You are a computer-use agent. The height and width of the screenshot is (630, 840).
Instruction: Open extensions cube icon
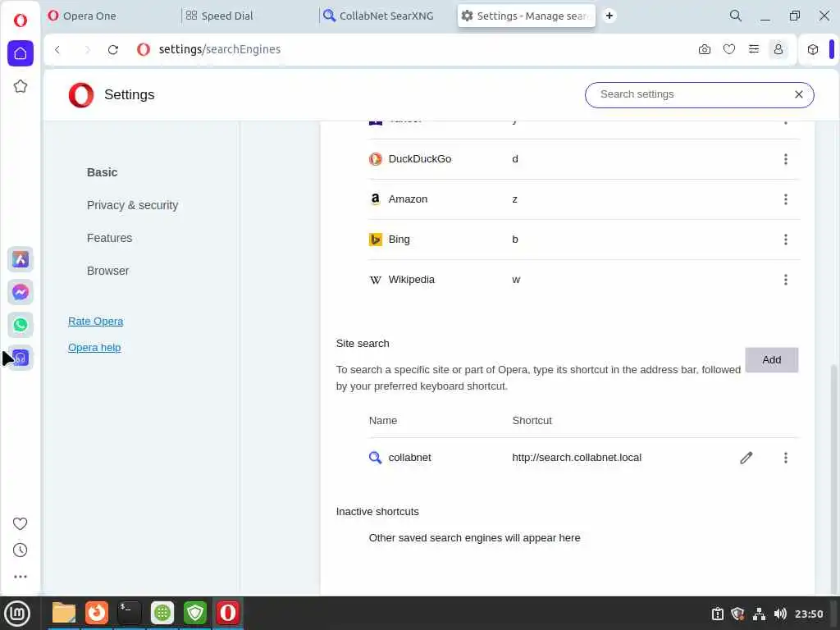pos(813,49)
